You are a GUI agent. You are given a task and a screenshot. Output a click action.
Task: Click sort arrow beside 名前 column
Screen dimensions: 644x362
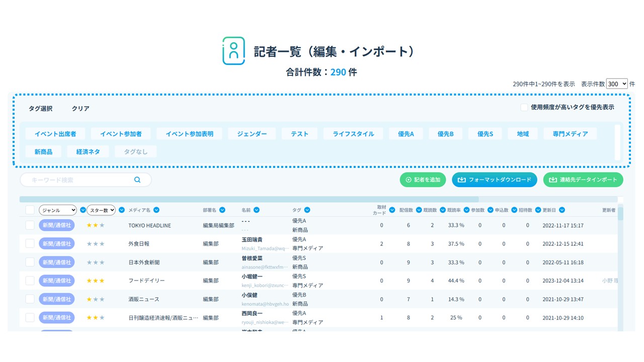click(x=257, y=210)
